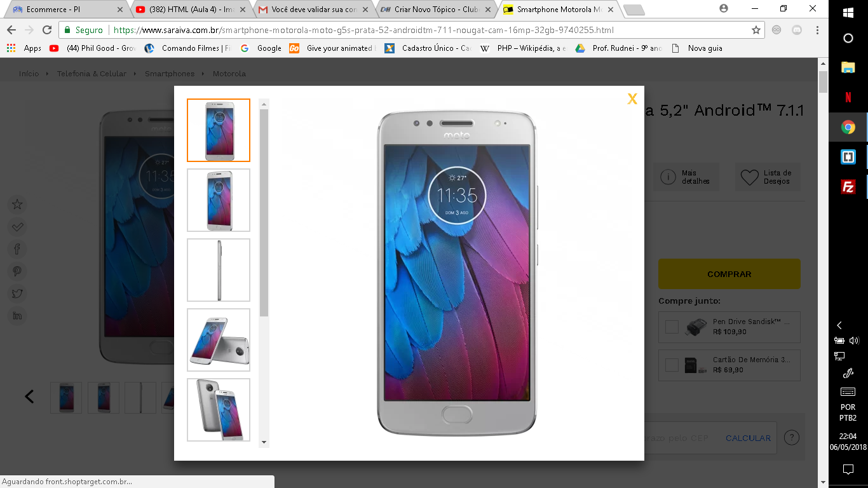Viewport: 868px width, 488px height.
Task: Click the previous arrow of the page thumbnail carousel
Action: [29, 396]
